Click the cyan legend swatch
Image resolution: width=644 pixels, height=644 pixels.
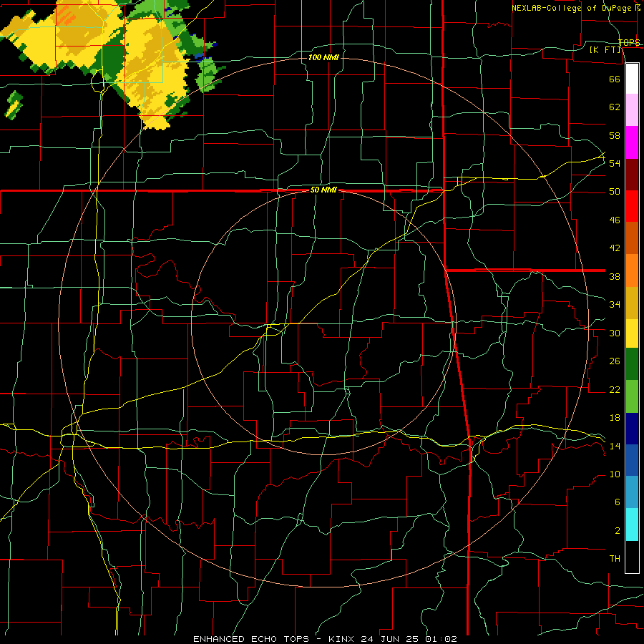(x=632, y=525)
